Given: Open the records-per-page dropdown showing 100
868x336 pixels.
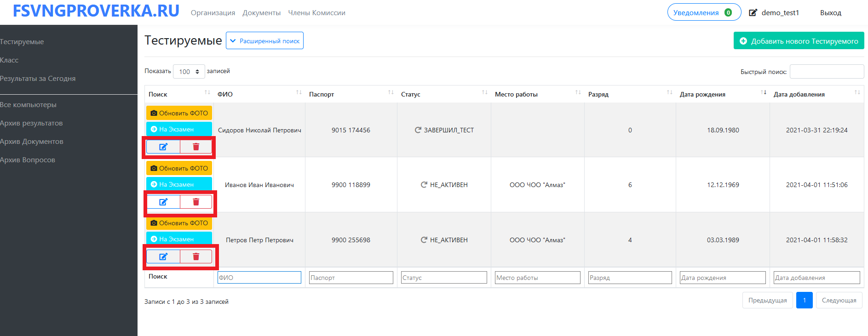Looking at the screenshot, I should 189,72.
